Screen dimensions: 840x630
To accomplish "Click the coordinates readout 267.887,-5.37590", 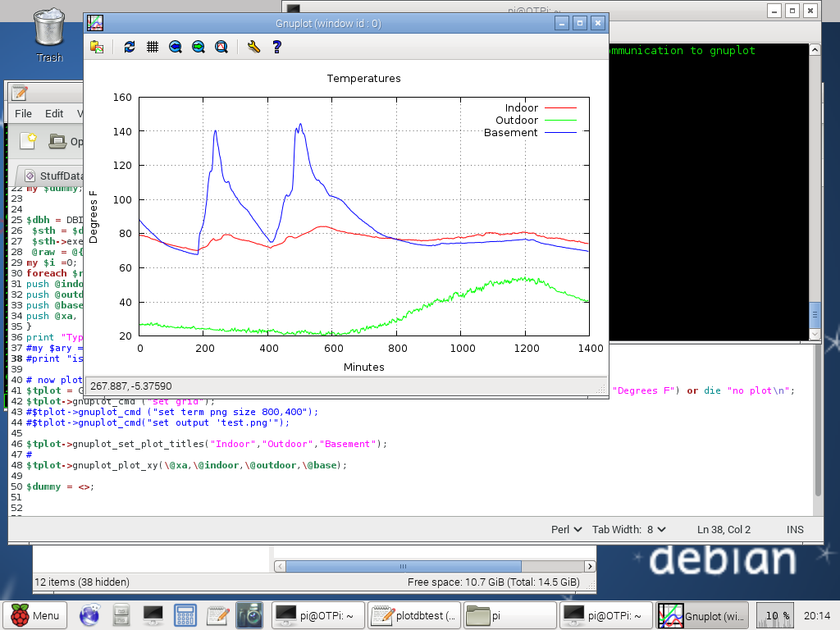I will point(130,386).
